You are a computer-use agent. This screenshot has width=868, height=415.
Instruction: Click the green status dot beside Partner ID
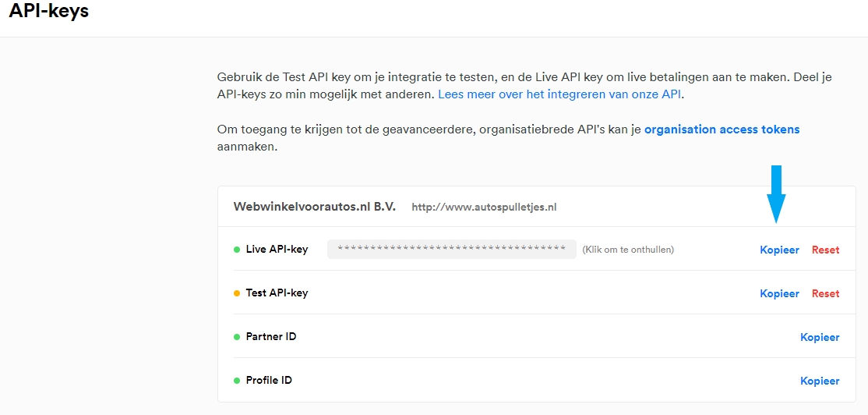(237, 337)
